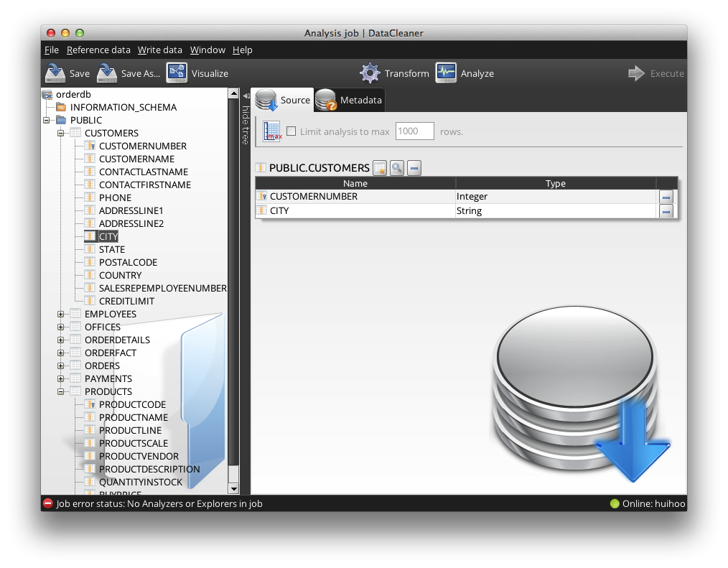The width and height of the screenshot is (728, 568).
Task: Expand the EMPLOYEES table node
Action: pyautogui.click(x=61, y=314)
